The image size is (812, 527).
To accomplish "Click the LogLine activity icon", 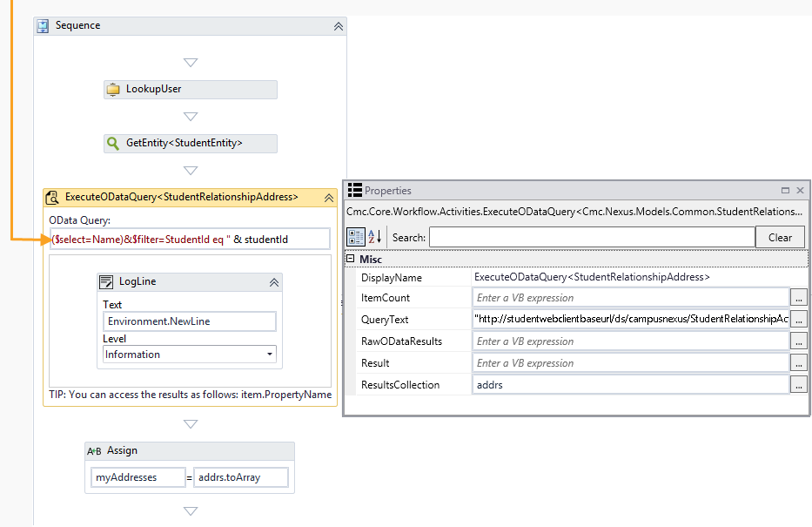I will (x=106, y=282).
